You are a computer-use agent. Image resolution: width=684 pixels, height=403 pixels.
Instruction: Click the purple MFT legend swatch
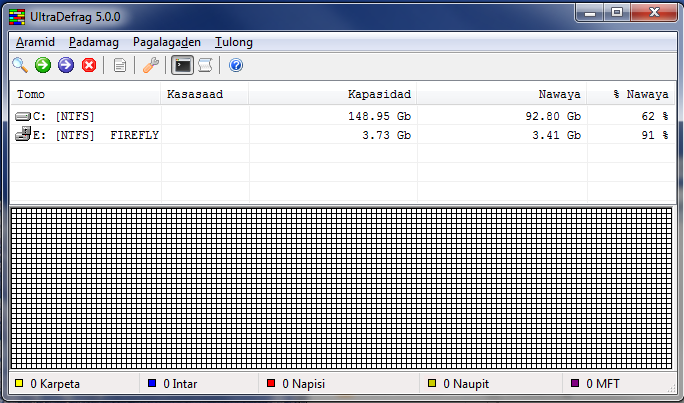coord(575,383)
